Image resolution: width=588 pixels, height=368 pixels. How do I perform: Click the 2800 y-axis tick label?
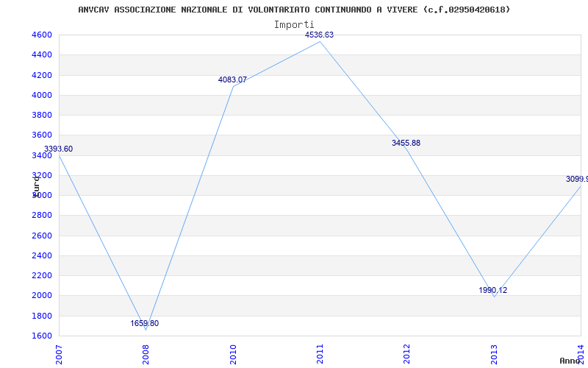click(42, 215)
